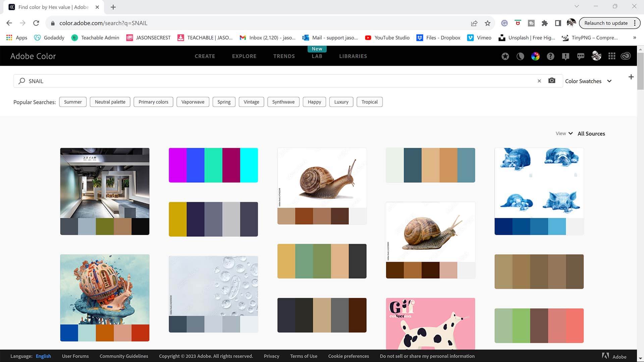Image resolution: width=644 pixels, height=362 pixels.
Task: Open the LAB tab
Action: tap(317, 56)
